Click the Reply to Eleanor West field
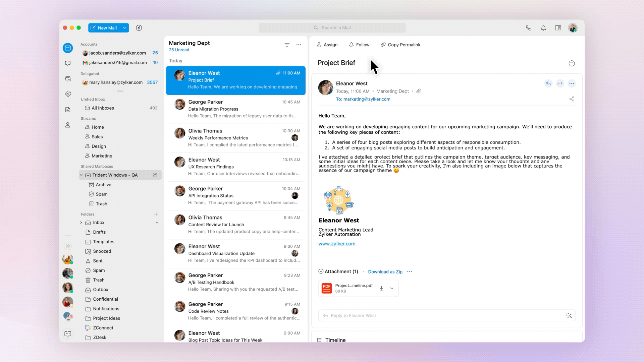The width and height of the screenshot is (644, 362). tap(443, 315)
